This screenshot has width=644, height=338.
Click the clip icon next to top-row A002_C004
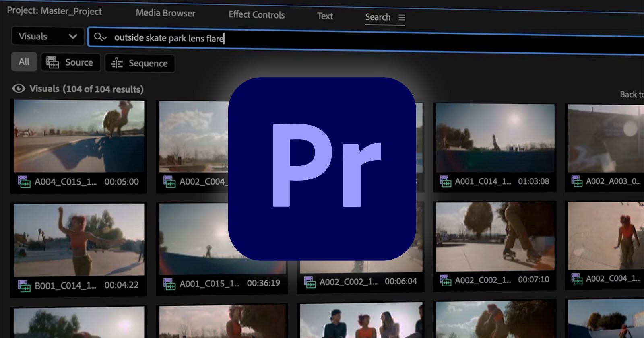pyautogui.click(x=169, y=182)
